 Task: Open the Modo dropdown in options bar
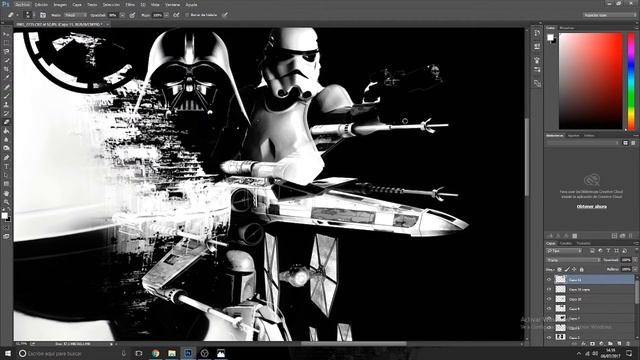coord(75,15)
